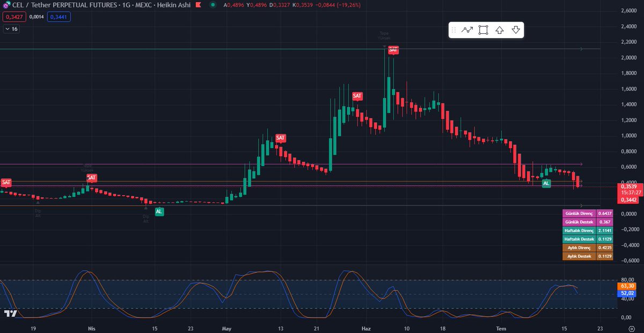Click the Haftalık Destek table label
Image resolution: width=644 pixels, height=333 pixels.
580,239
